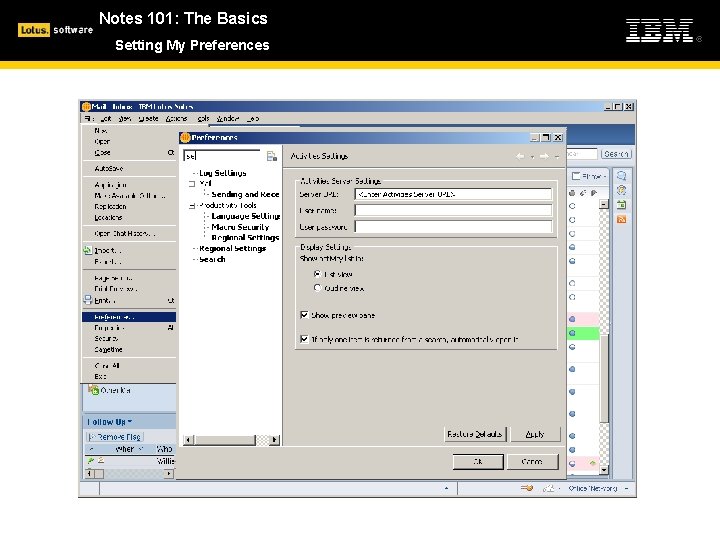
Task: Click the Lotus Notes icon in the main window title bar
Action: pyautogui.click(x=86, y=107)
